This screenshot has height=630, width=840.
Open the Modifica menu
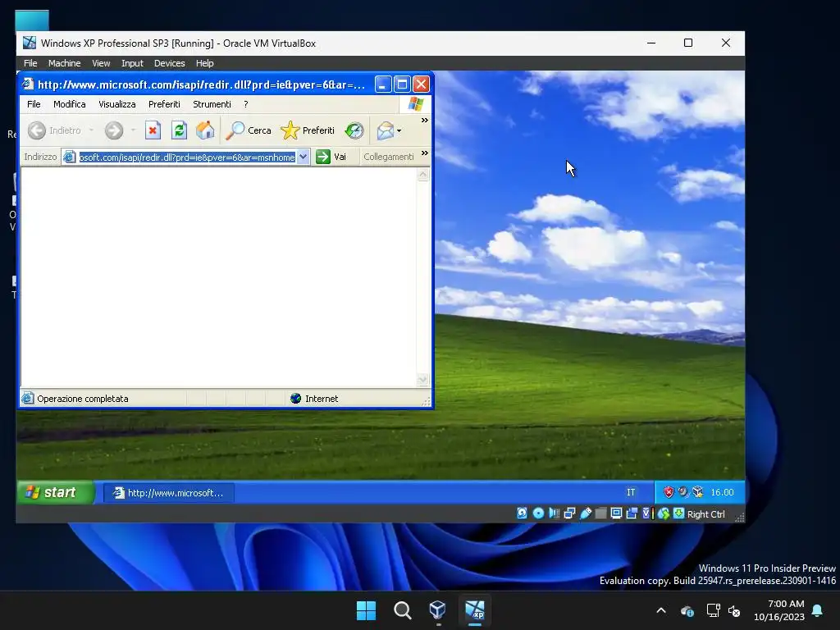point(69,104)
